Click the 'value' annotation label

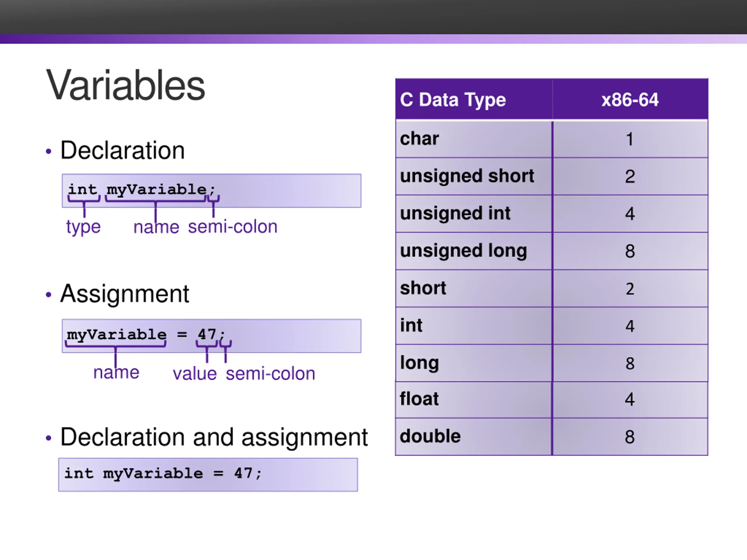tap(195, 374)
